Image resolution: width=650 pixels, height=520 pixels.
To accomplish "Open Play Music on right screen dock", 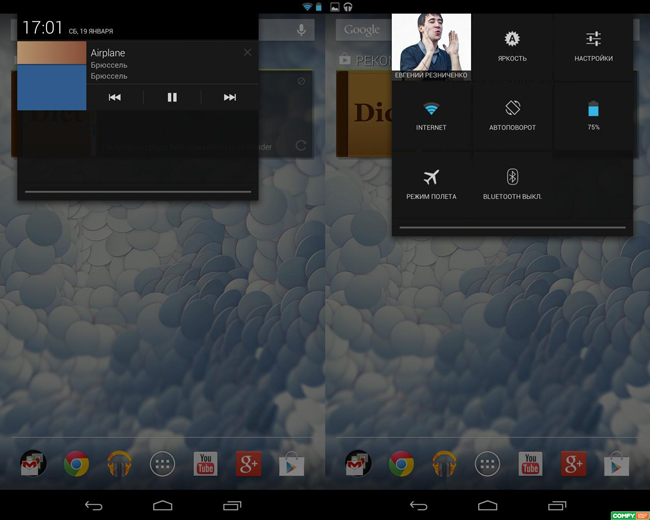I will tap(444, 464).
